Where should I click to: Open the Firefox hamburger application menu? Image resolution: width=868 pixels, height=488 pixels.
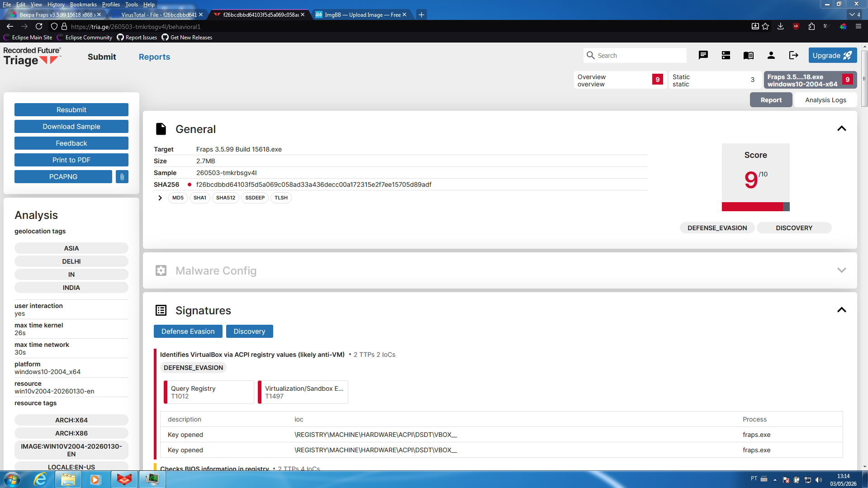coord(858,26)
